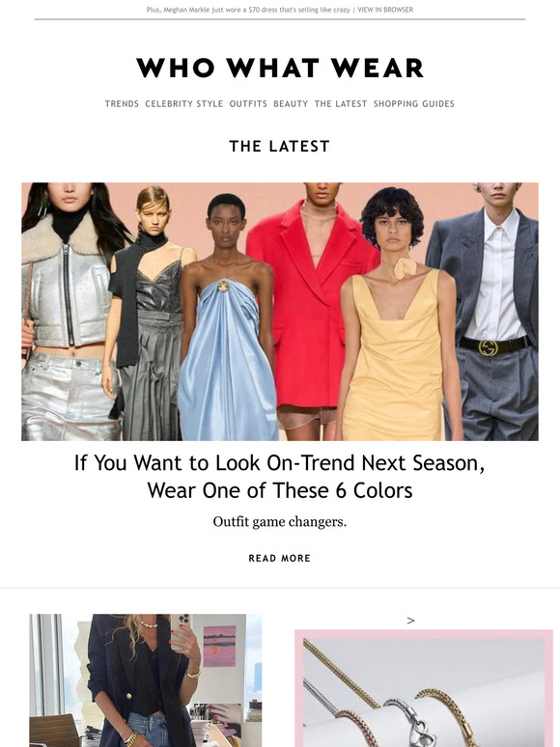Viewport: 560px width, 747px height.
Task: Open Celebrity Style in the navigation
Action: [184, 104]
